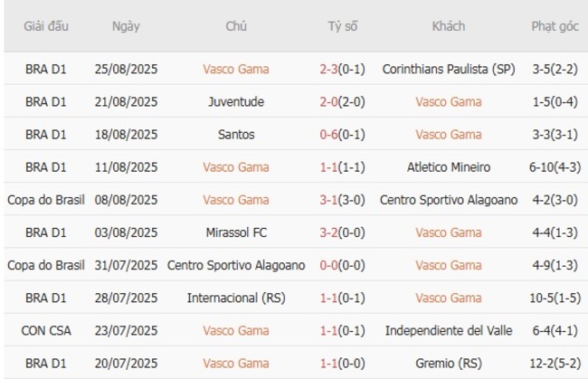This screenshot has width=588, height=379.
Task: Click the Mirassol FC team name
Action: coord(236,232)
